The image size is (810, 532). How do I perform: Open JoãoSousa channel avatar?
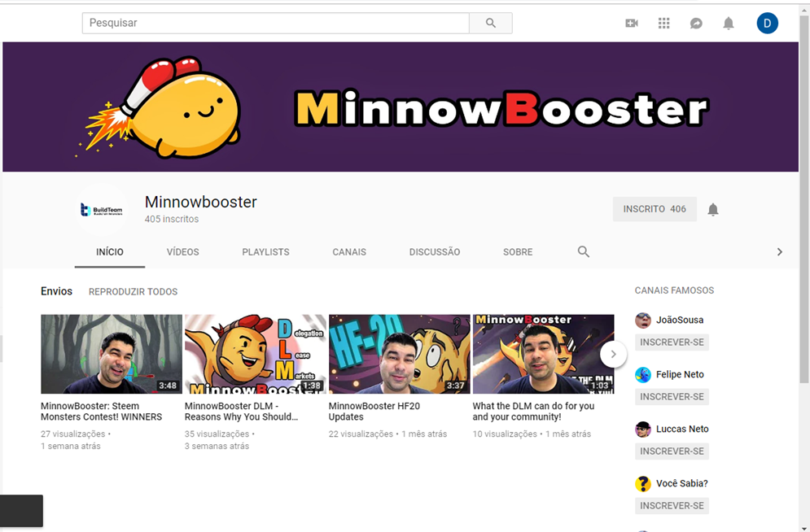coord(642,320)
